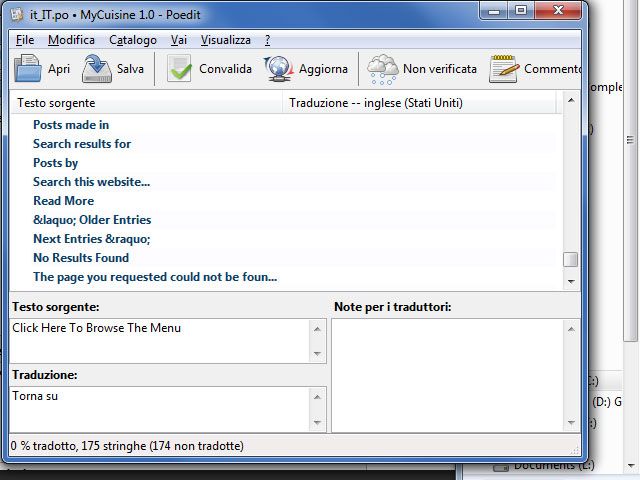Click the Traduzione box up scroll arrow
The image size is (640, 480).
(318, 397)
